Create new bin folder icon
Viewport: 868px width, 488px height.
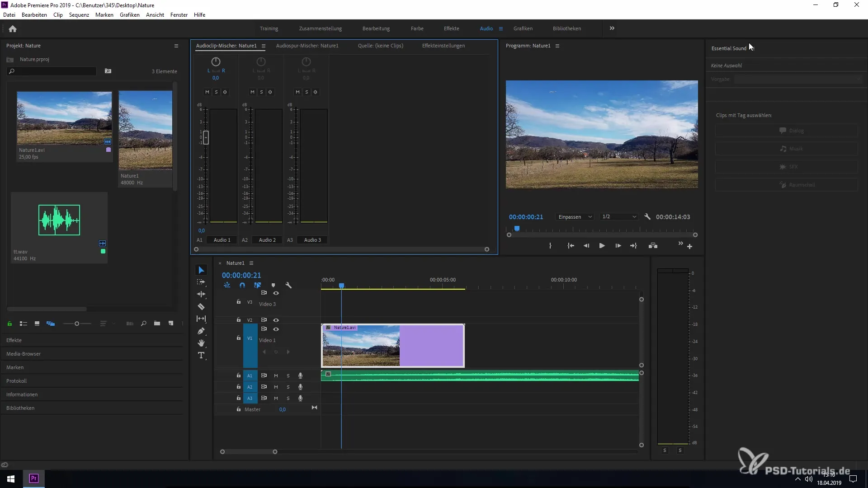pyautogui.click(x=157, y=324)
